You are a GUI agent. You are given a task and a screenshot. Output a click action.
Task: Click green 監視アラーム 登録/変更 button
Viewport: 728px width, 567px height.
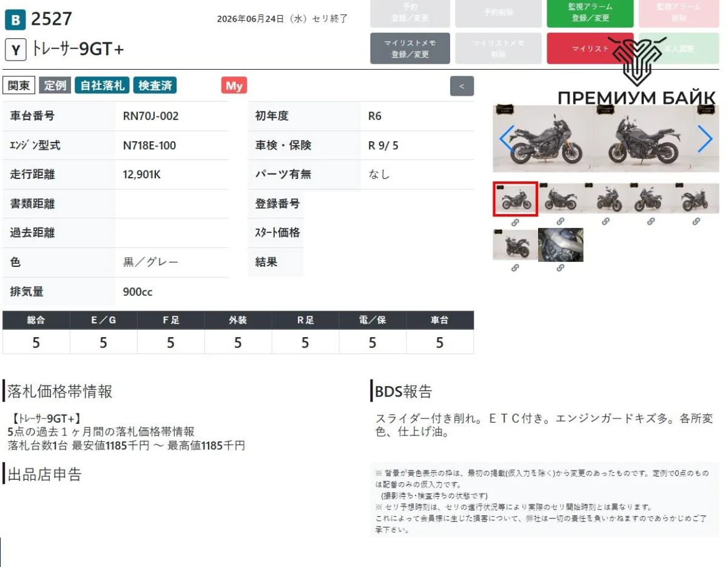(x=590, y=13)
